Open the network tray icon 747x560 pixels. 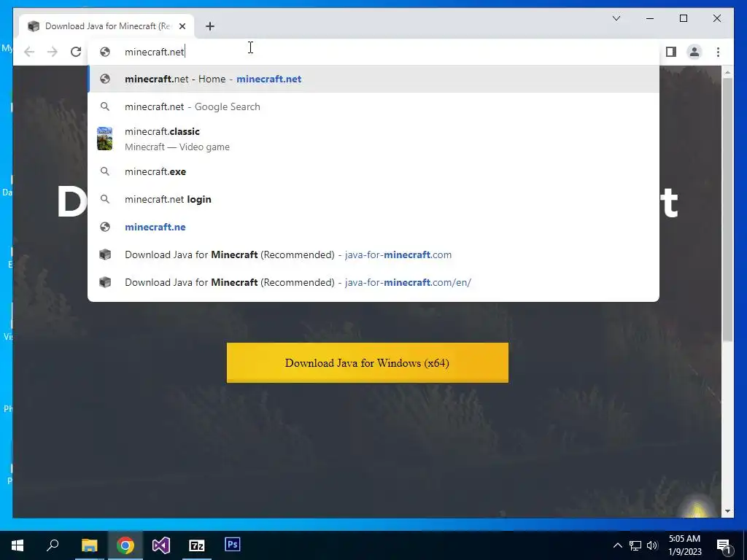(x=635, y=545)
